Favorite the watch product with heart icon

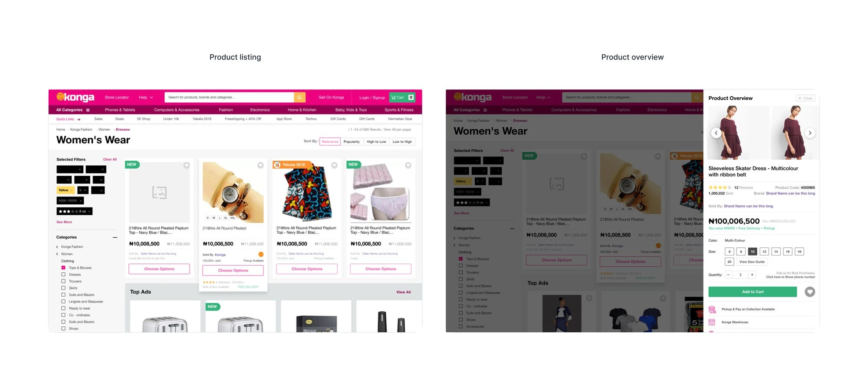pyautogui.click(x=260, y=165)
